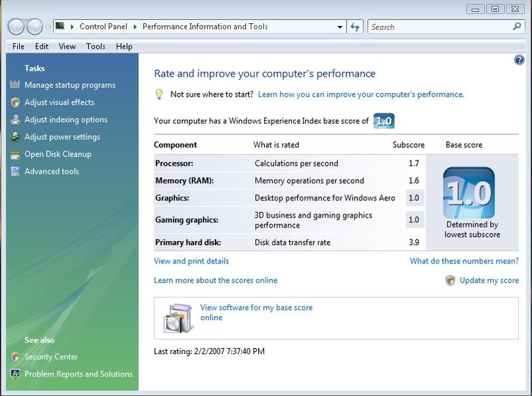
Task: Click the Problem Reports and Solutions icon
Action: 15,374
